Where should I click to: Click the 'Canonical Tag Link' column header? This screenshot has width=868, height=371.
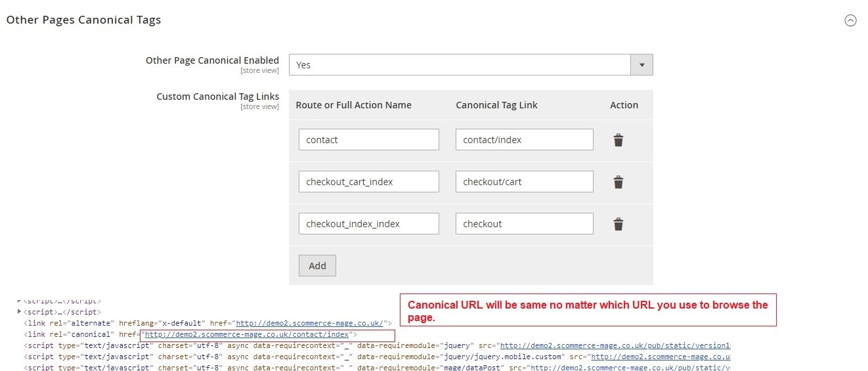click(x=496, y=105)
